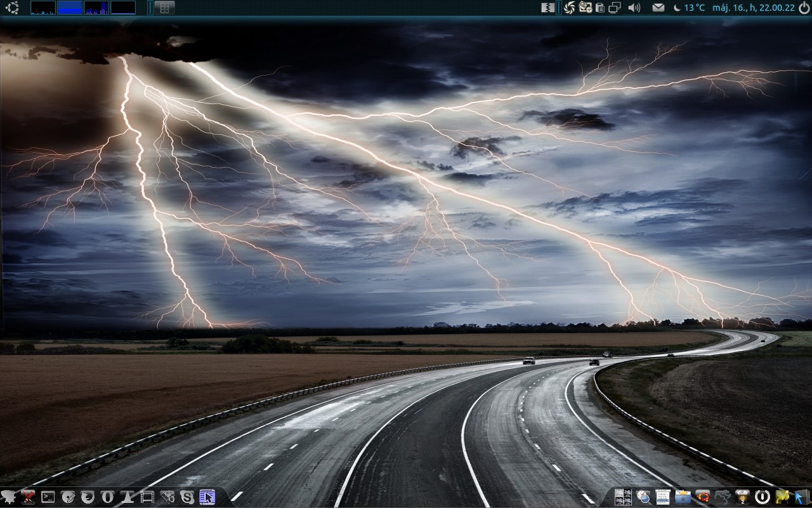Click the blue window cursor dock icon

coord(207,497)
